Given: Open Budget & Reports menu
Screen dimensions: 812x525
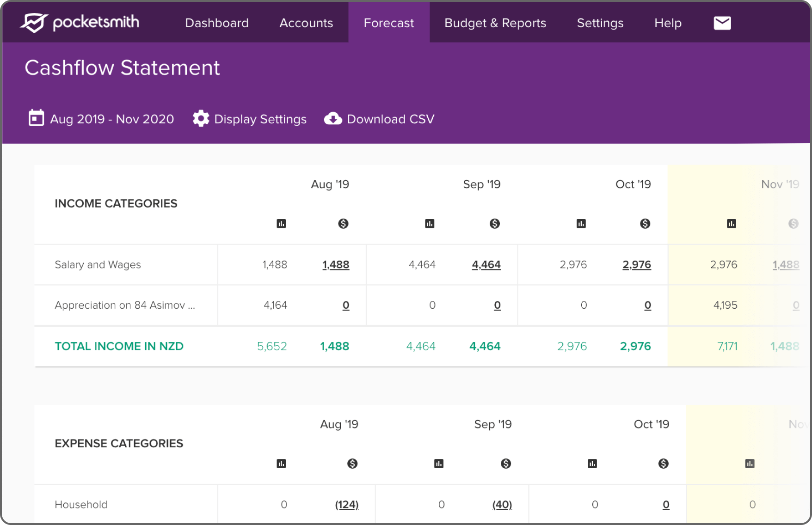Looking at the screenshot, I should [x=495, y=23].
